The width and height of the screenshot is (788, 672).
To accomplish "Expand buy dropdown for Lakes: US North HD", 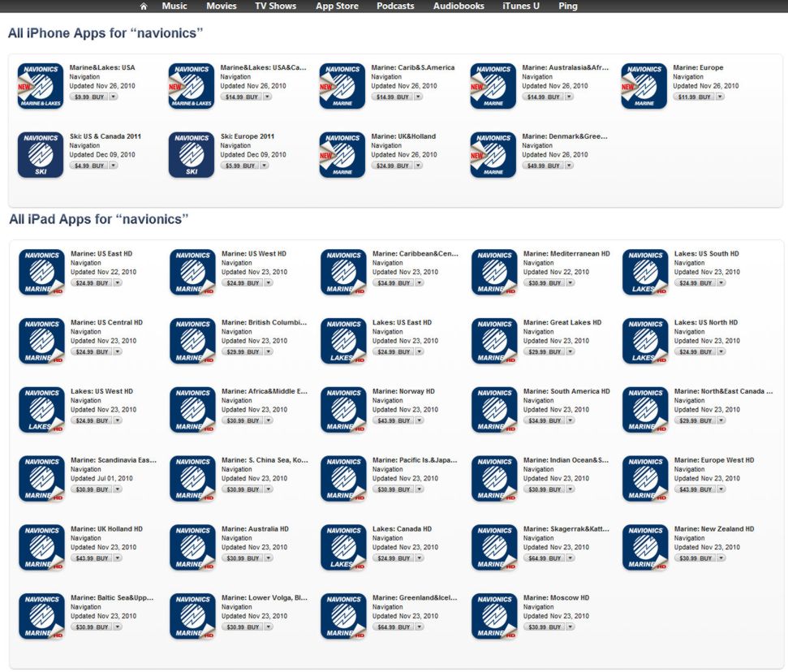I will (x=721, y=351).
